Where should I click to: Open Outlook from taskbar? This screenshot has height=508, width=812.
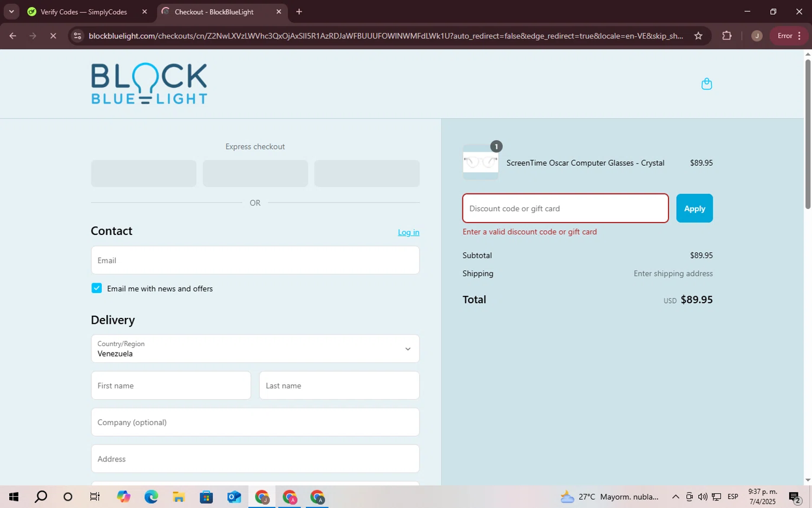(234, 497)
